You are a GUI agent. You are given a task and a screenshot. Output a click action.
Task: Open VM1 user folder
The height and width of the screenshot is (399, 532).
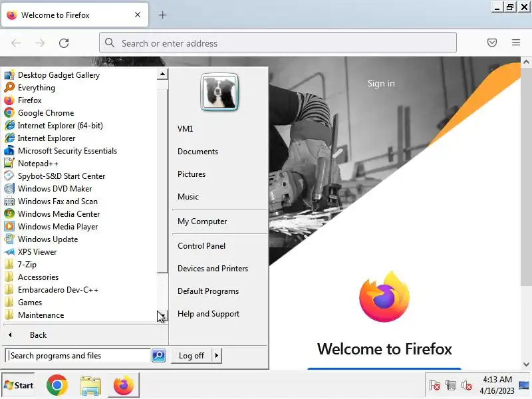(x=186, y=129)
